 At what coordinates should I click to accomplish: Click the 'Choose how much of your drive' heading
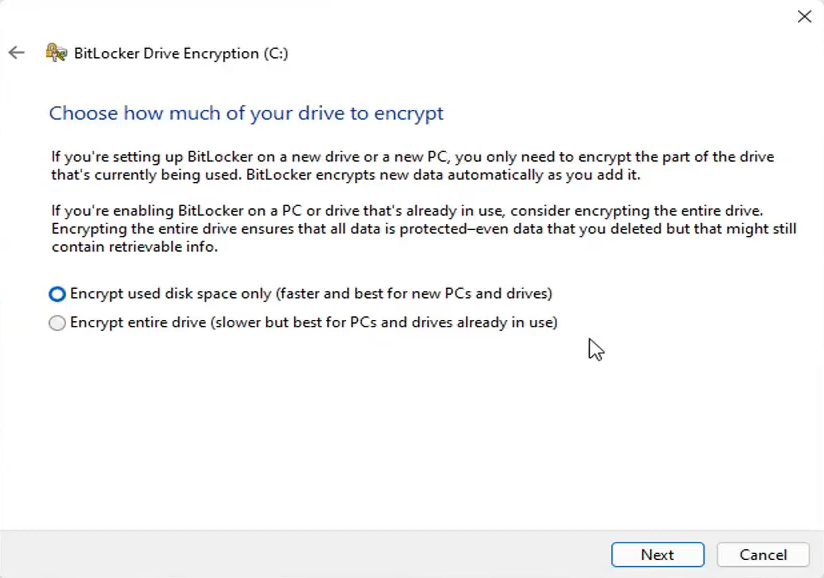(246, 113)
